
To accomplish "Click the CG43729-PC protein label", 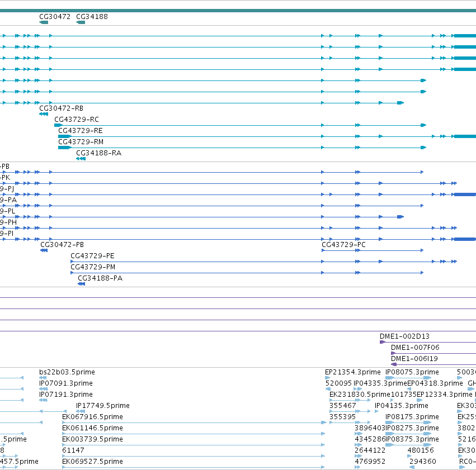I will (x=343, y=245).
